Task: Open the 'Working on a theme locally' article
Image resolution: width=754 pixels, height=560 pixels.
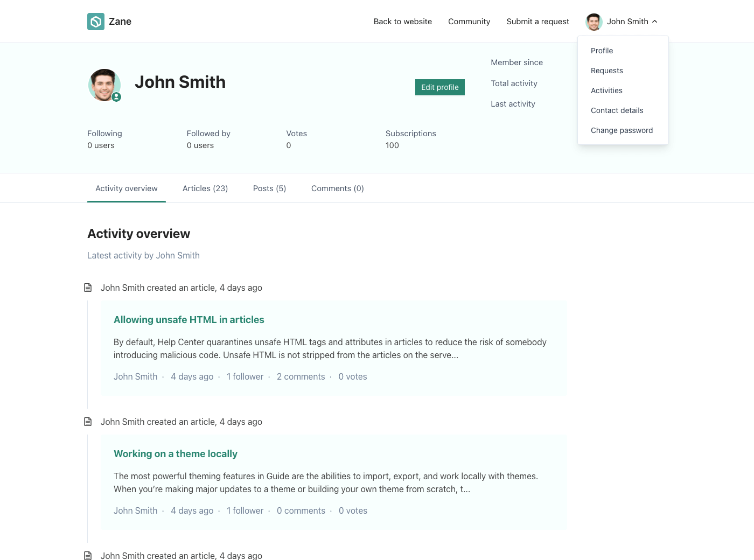Action: click(x=175, y=454)
